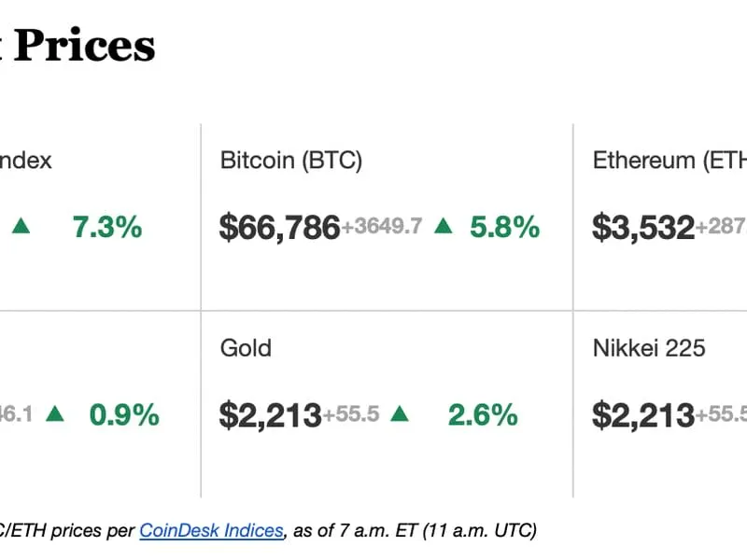747x560 pixels.
Task: Click the green up arrow beside Bitcoin's 5.8%
Action: click(x=444, y=226)
